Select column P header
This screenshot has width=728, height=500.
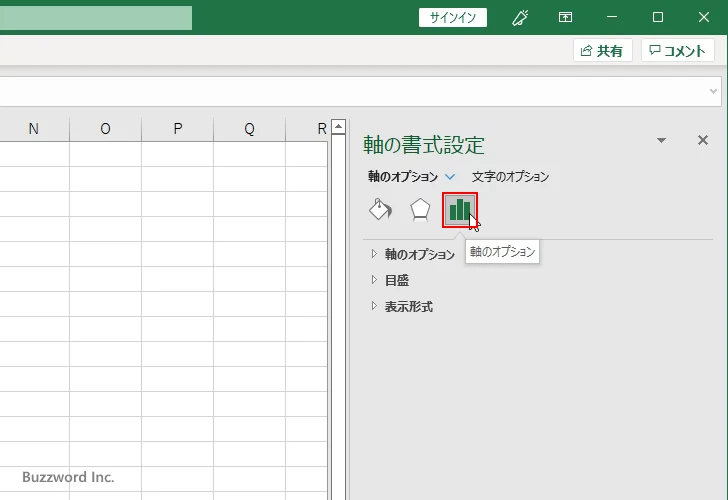click(x=177, y=129)
